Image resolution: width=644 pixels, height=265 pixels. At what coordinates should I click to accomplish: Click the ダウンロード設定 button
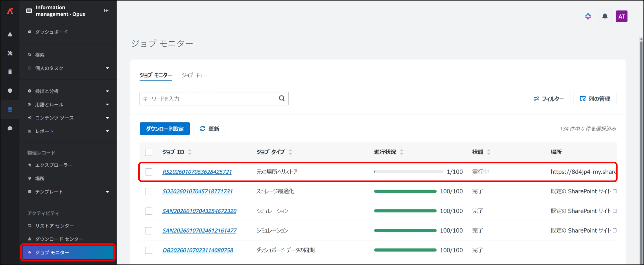165,129
